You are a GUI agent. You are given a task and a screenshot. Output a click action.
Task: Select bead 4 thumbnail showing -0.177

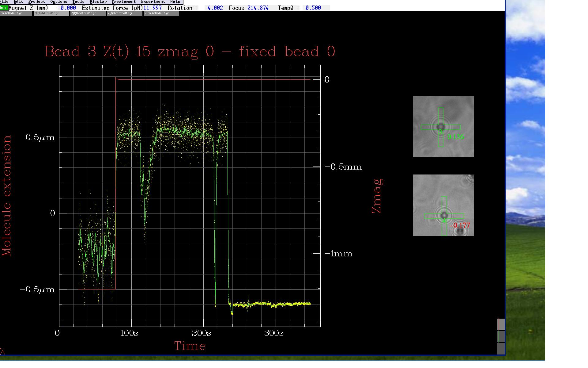[x=443, y=205]
